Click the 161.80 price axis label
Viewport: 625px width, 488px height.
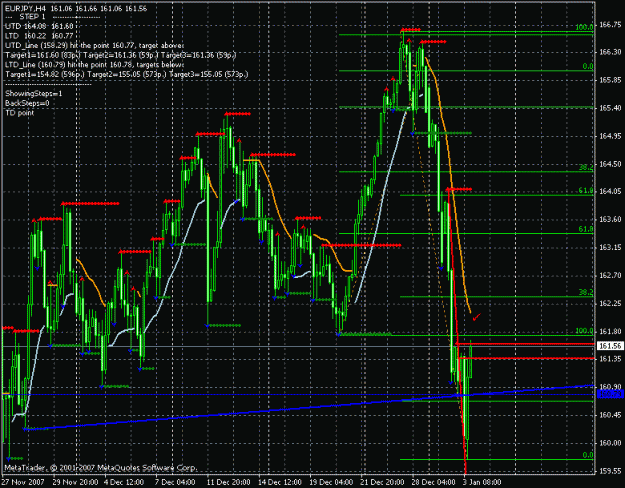610,331
